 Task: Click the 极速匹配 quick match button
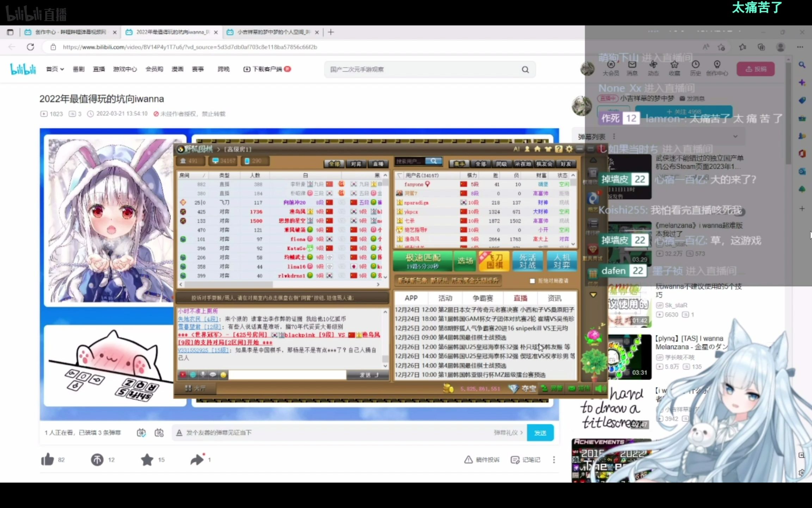(423, 261)
